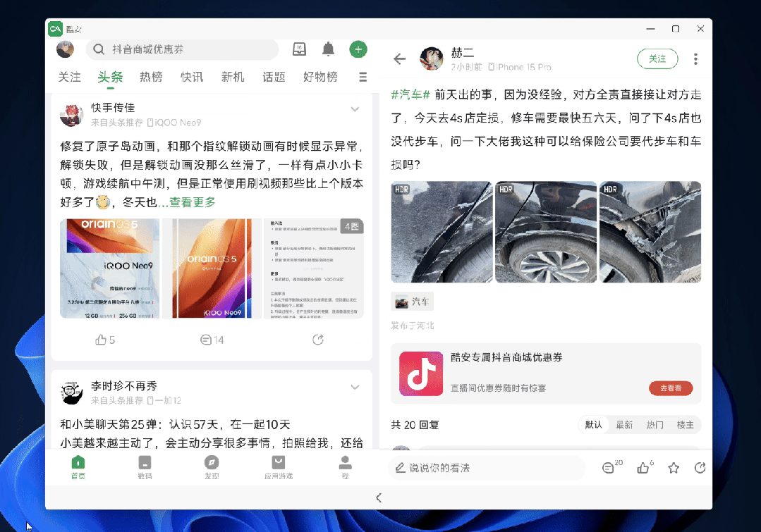
Task: Click the username 快手传佳
Action: pyautogui.click(x=113, y=108)
